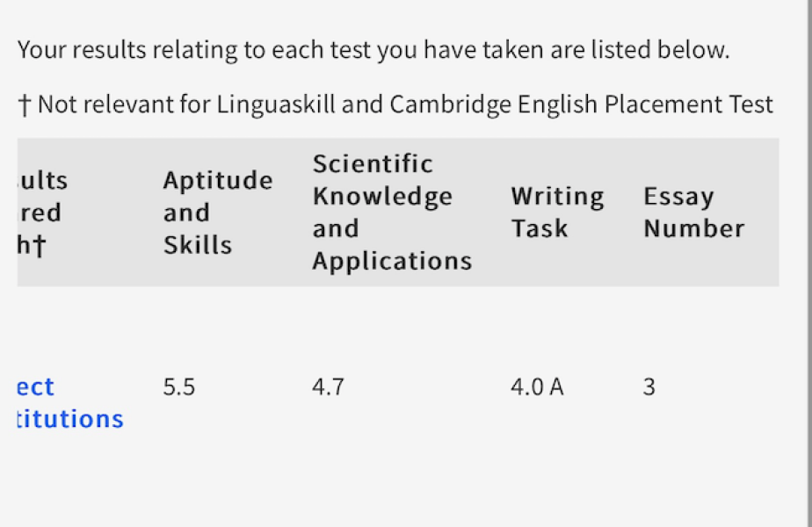Click the dagger symbol starting the footnote

[25, 105]
